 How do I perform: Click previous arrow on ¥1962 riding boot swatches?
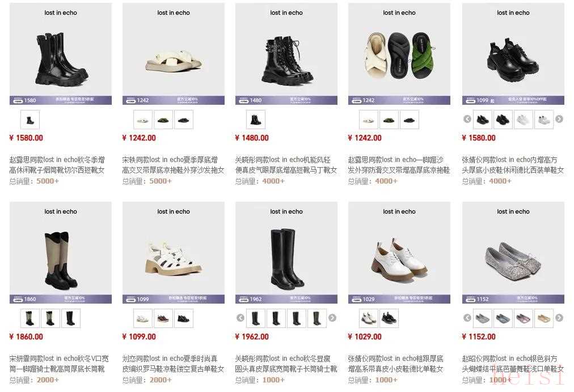[x=240, y=318]
